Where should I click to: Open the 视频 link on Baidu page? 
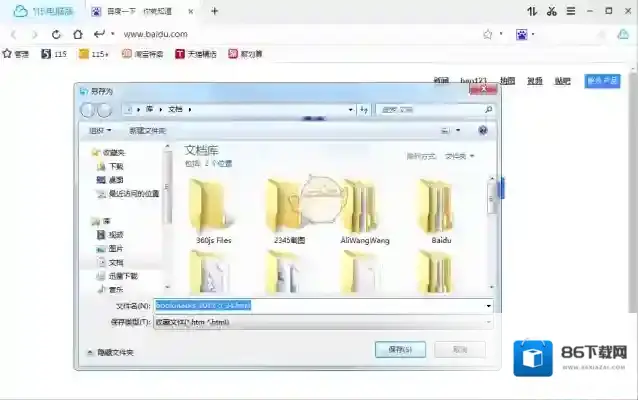(535, 81)
